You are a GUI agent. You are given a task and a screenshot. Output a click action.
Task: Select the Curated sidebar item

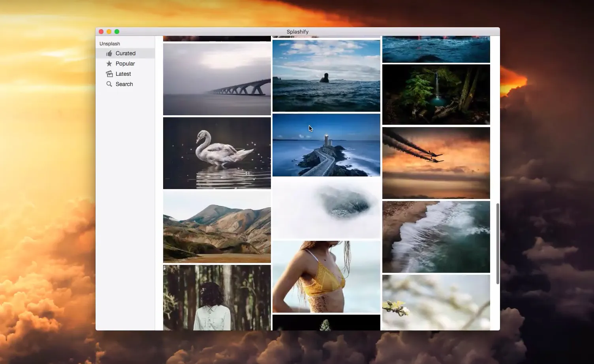tap(125, 53)
